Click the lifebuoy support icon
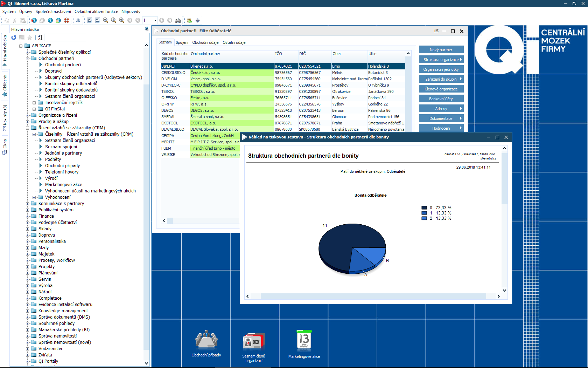 point(66,20)
